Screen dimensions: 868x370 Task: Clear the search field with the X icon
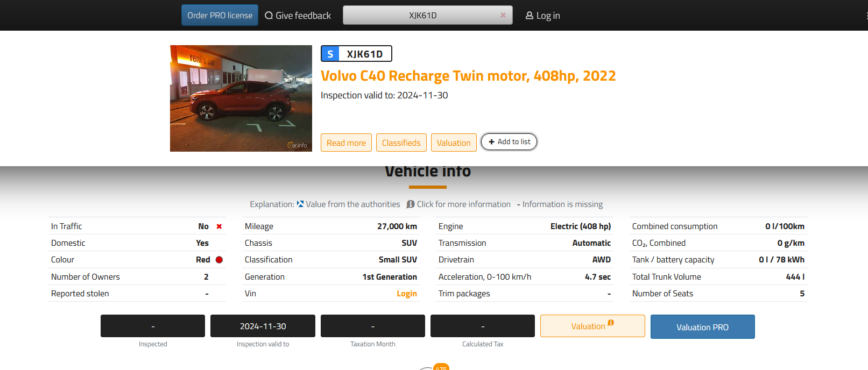503,15
